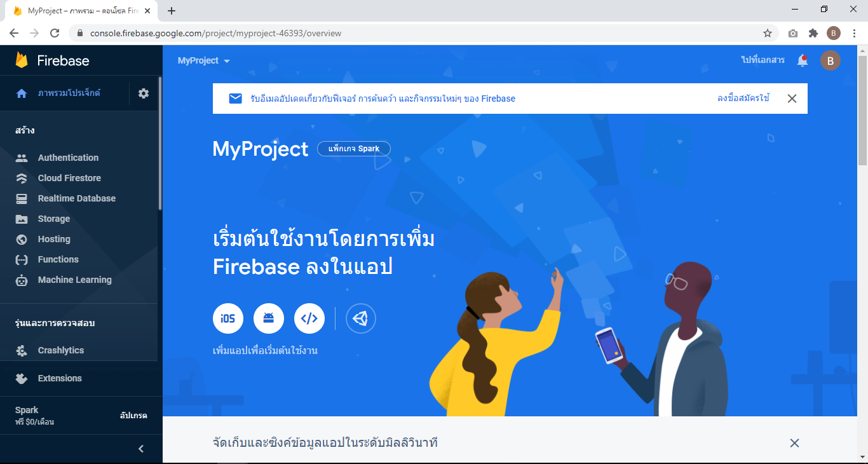Open project settings gear icon
Image resolution: width=868 pixels, height=464 pixels.
(144, 93)
